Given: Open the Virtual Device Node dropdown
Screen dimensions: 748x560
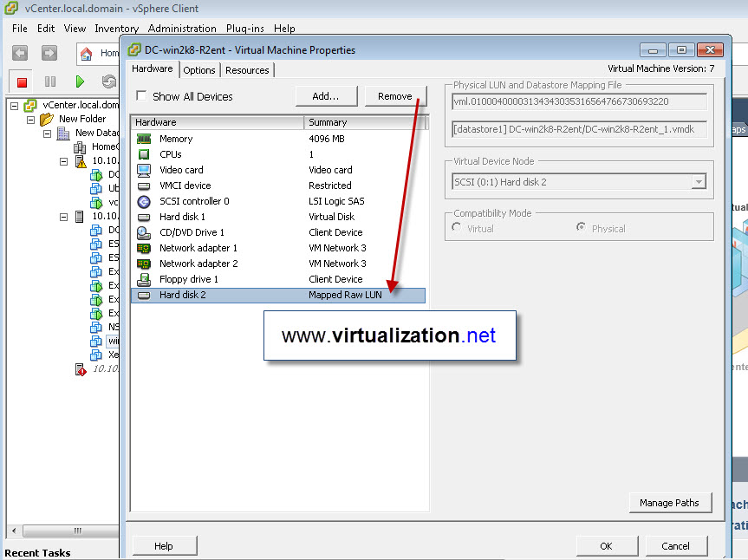Looking at the screenshot, I should 699,182.
